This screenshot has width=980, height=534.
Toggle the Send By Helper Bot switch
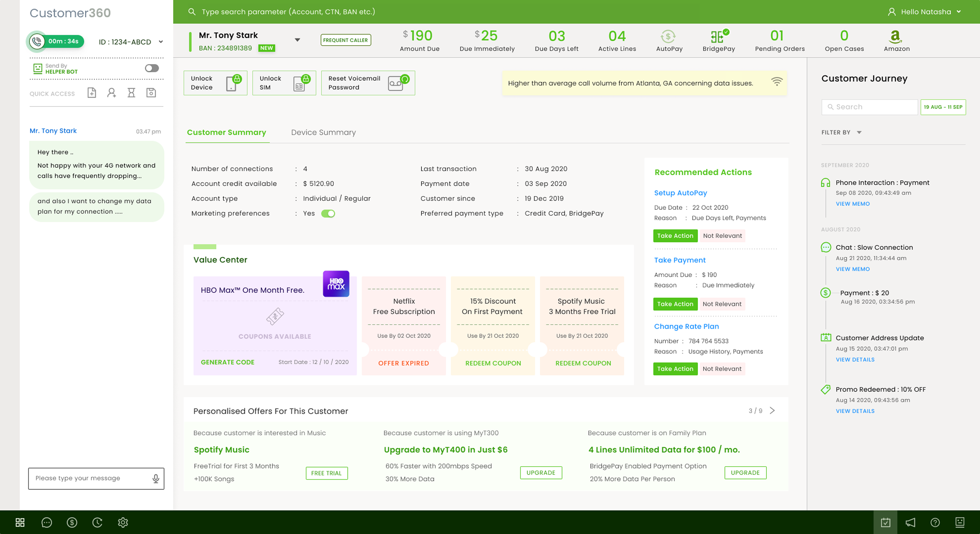pos(152,68)
